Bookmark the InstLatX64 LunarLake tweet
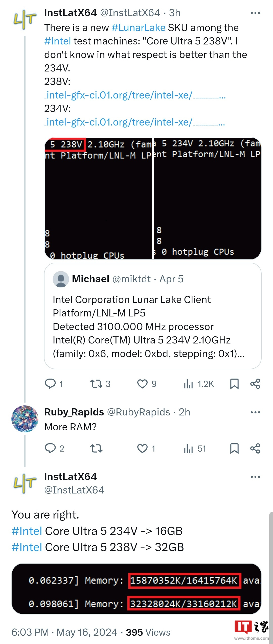Image resolution: width=273 pixels, height=644 pixels. point(234,384)
